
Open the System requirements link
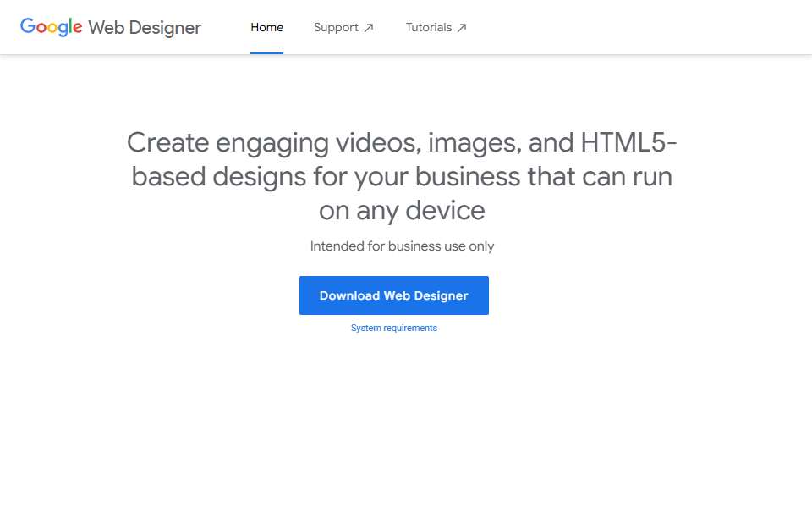point(394,328)
